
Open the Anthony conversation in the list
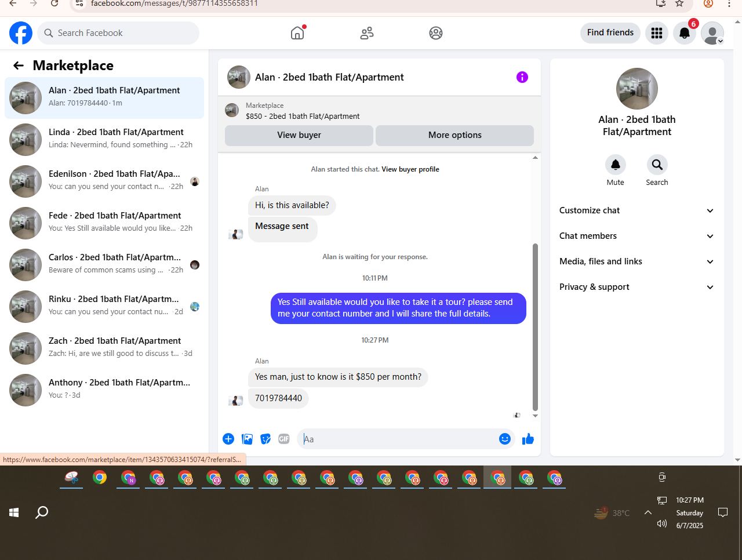tap(104, 390)
